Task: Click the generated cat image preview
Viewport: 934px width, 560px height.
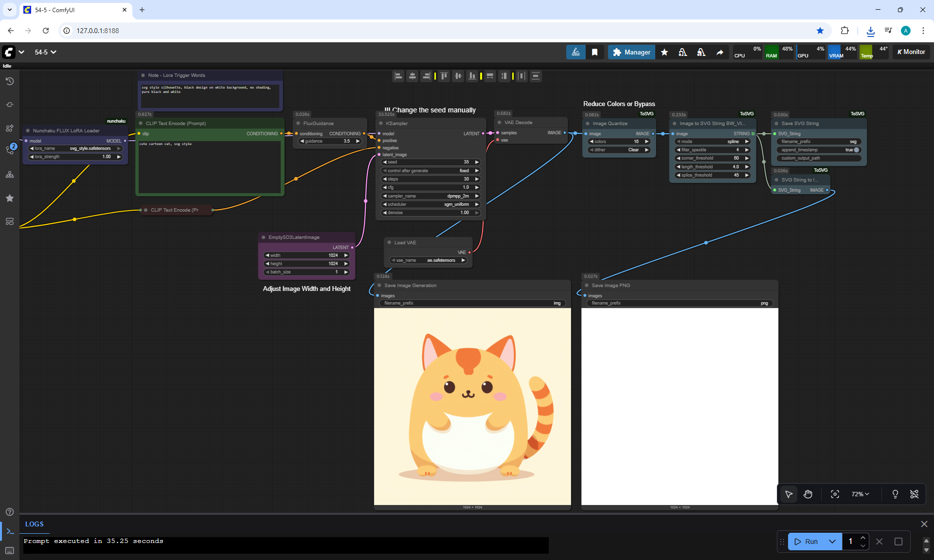Action: click(x=472, y=406)
